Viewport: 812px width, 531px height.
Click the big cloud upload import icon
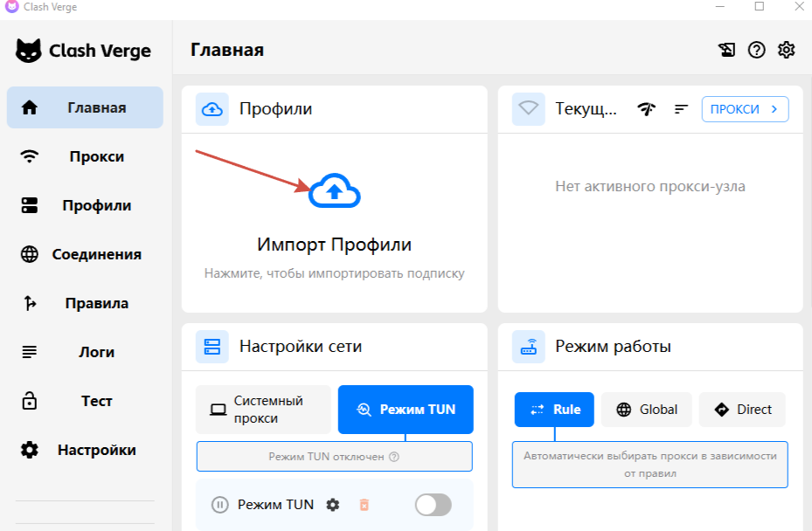(x=335, y=190)
